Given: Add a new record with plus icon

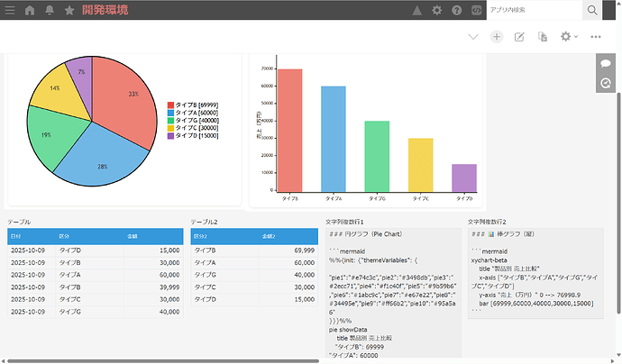Looking at the screenshot, I should pyautogui.click(x=497, y=37).
